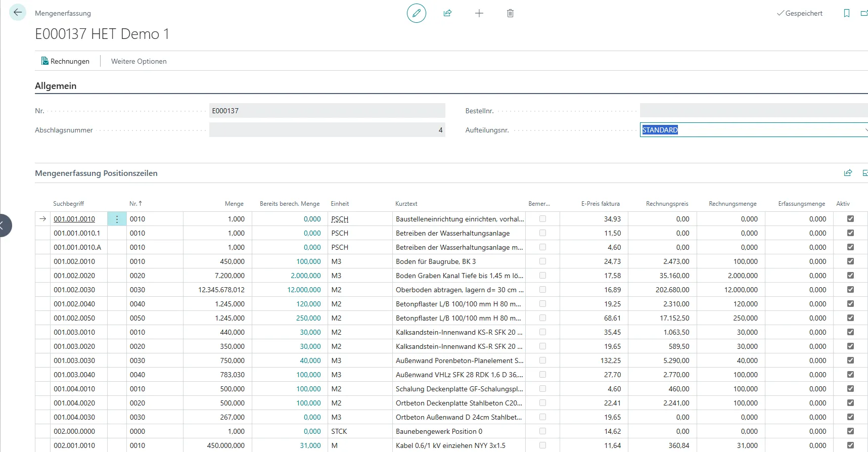The width and height of the screenshot is (868, 452).
Task: Share the Mengenerfassung Positionszeilen list
Action: pyautogui.click(x=848, y=173)
